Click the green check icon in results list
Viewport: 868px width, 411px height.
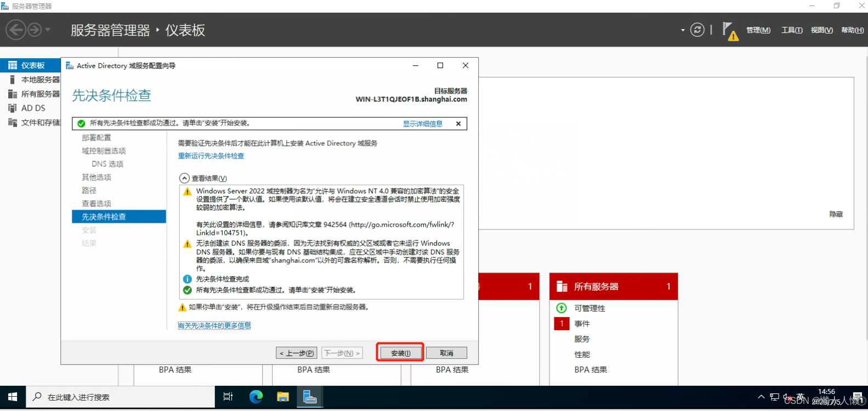click(188, 290)
